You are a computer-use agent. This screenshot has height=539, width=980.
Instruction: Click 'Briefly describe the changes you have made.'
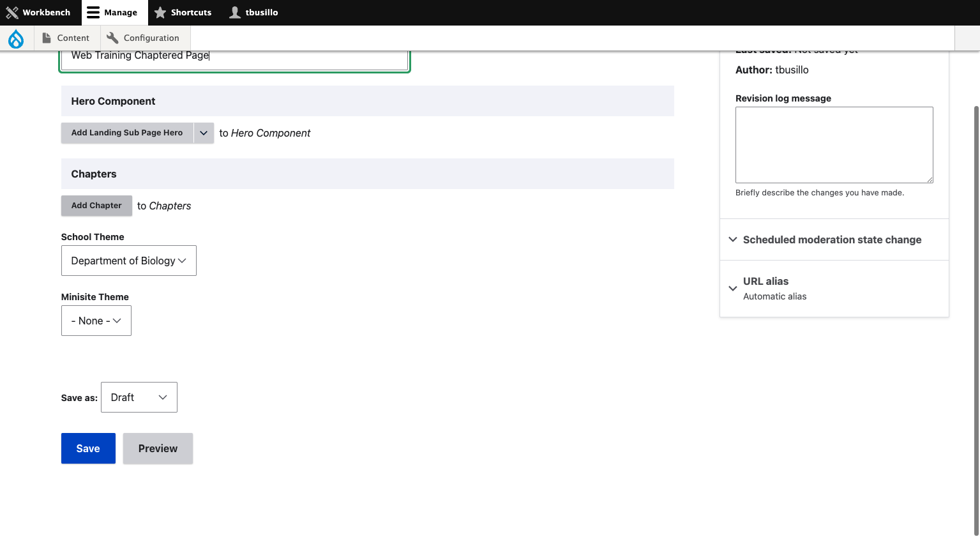point(820,192)
